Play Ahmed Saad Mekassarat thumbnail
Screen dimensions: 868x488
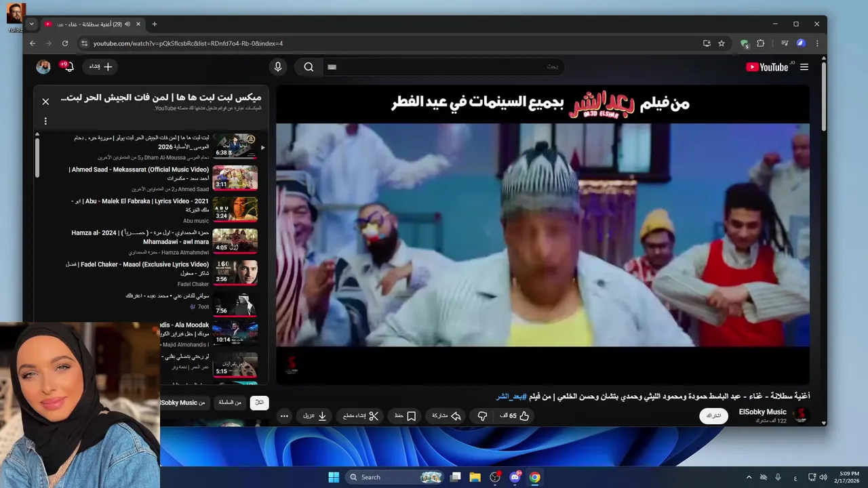point(235,178)
